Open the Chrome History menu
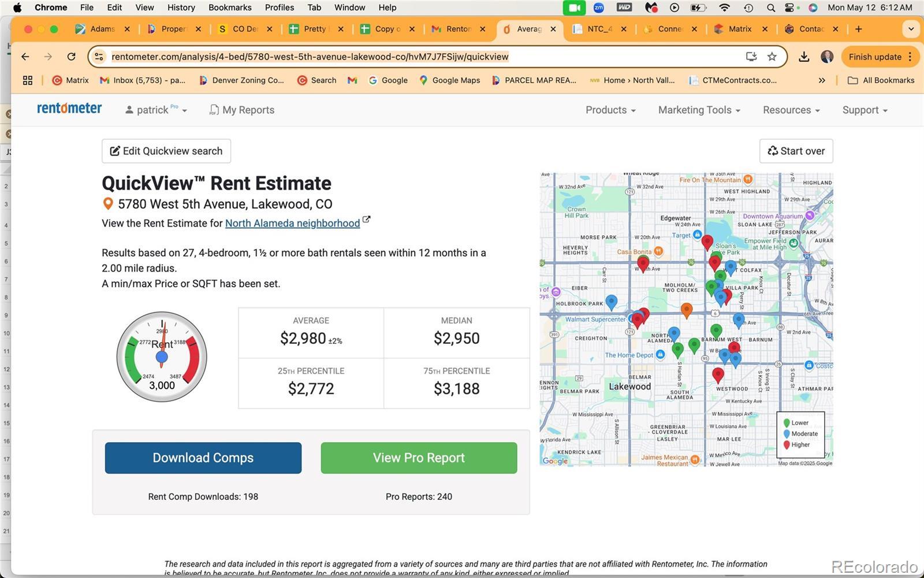This screenshot has width=924, height=578. [x=181, y=8]
